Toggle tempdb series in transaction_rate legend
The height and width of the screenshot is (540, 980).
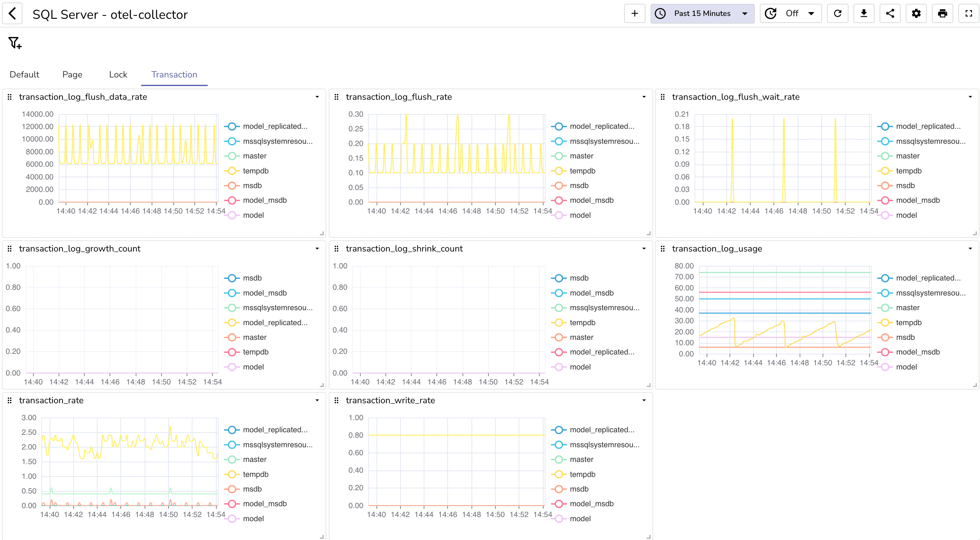[255, 474]
